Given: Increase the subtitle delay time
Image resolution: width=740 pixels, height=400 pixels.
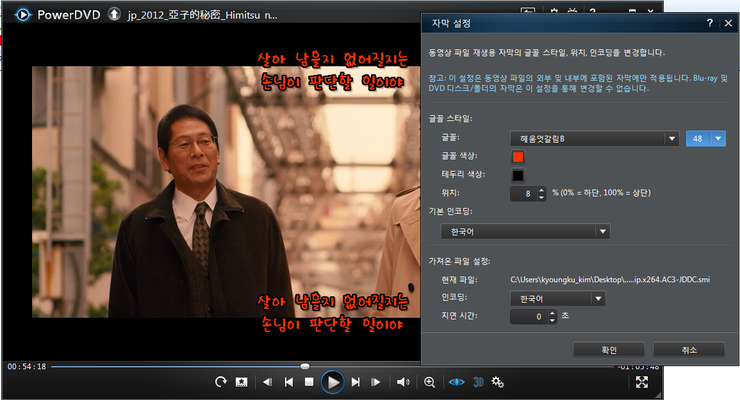Looking at the screenshot, I should (553, 313).
